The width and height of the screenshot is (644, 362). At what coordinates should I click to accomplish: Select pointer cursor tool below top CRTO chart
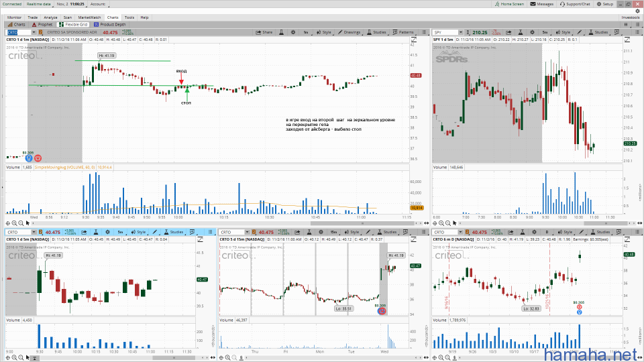(x=28, y=223)
